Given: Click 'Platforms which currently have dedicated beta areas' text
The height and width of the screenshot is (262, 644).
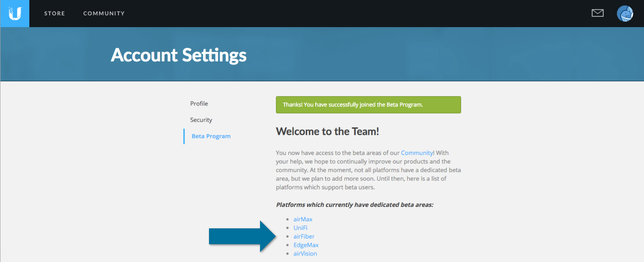Looking at the screenshot, I should pyautogui.click(x=355, y=205).
